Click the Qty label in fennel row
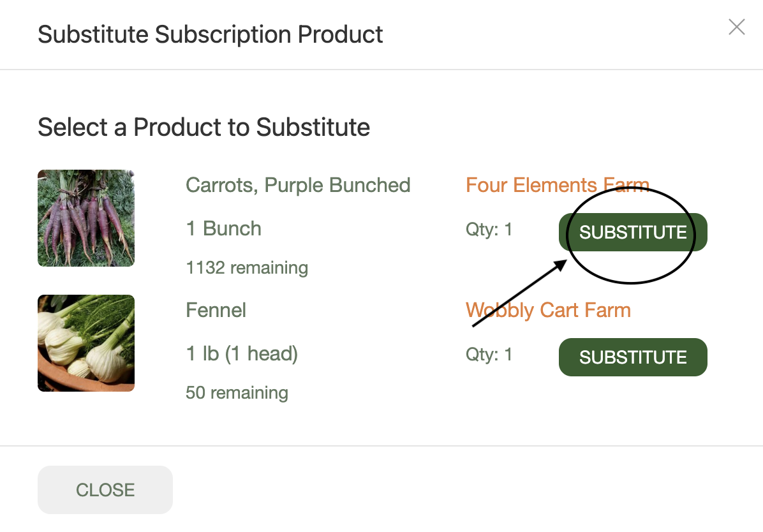763x532 pixels. tap(489, 355)
